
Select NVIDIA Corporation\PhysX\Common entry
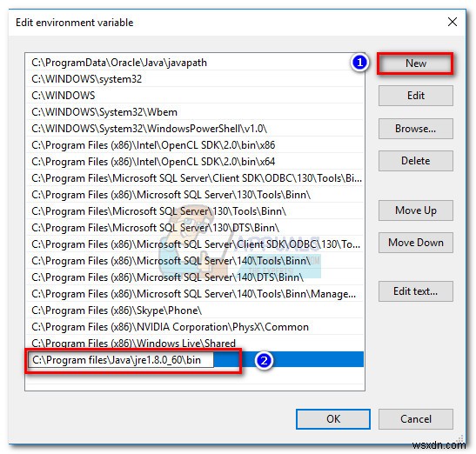click(195, 327)
